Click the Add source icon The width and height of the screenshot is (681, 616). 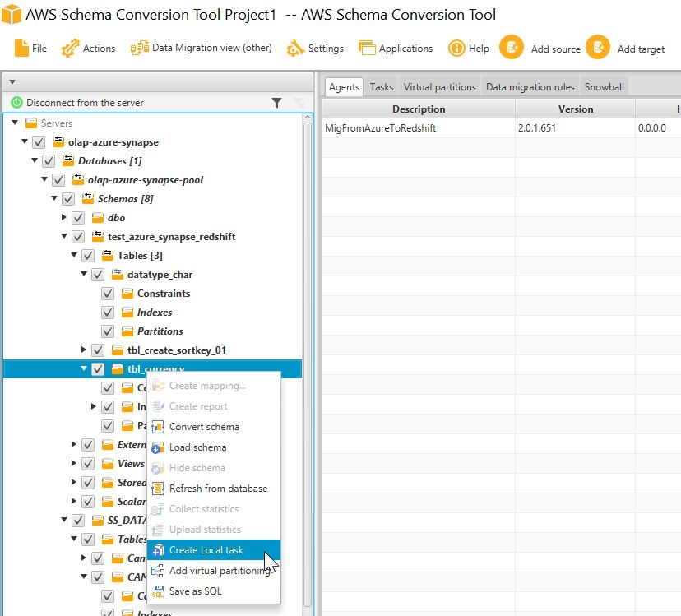point(512,48)
